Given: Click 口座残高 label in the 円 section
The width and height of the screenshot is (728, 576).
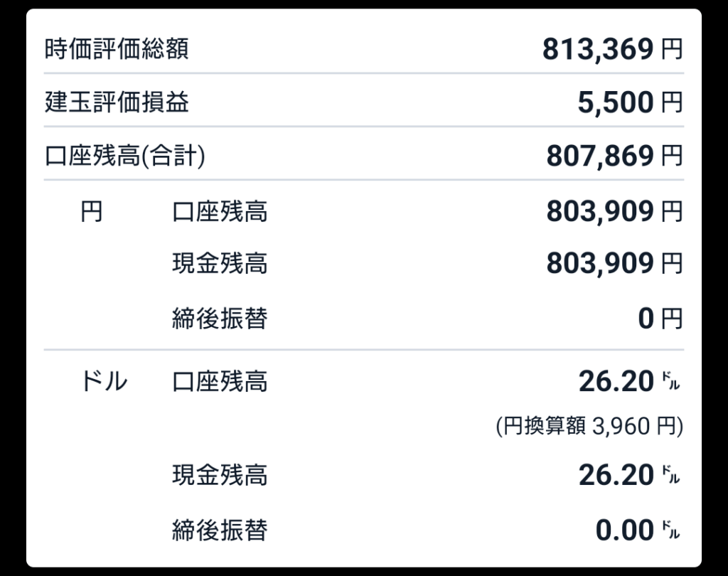Looking at the screenshot, I should pos(220,211).
